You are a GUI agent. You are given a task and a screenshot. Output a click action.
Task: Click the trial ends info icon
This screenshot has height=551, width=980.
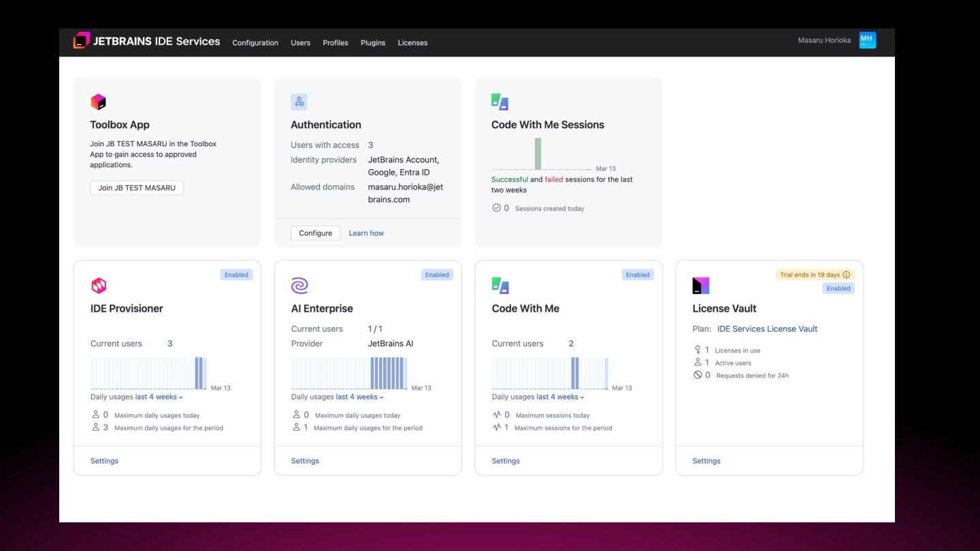click(x=847, y=275)
